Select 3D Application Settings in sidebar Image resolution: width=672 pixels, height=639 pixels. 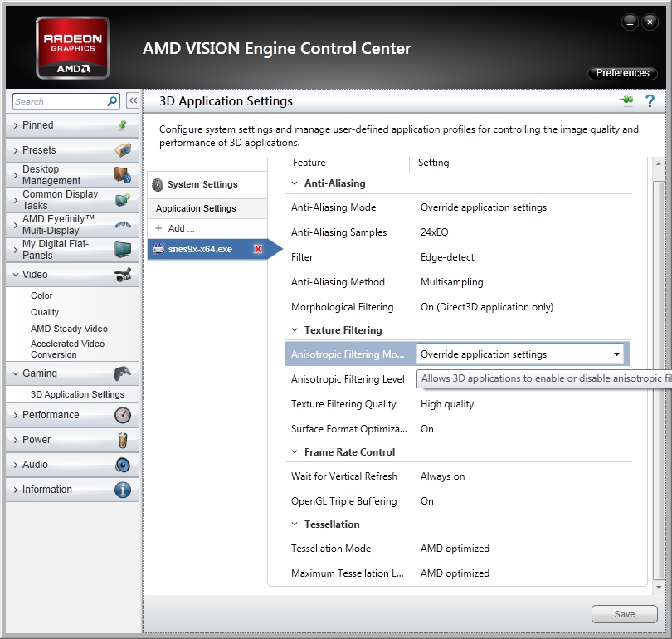pyautogui.click(x=78, y=394)
